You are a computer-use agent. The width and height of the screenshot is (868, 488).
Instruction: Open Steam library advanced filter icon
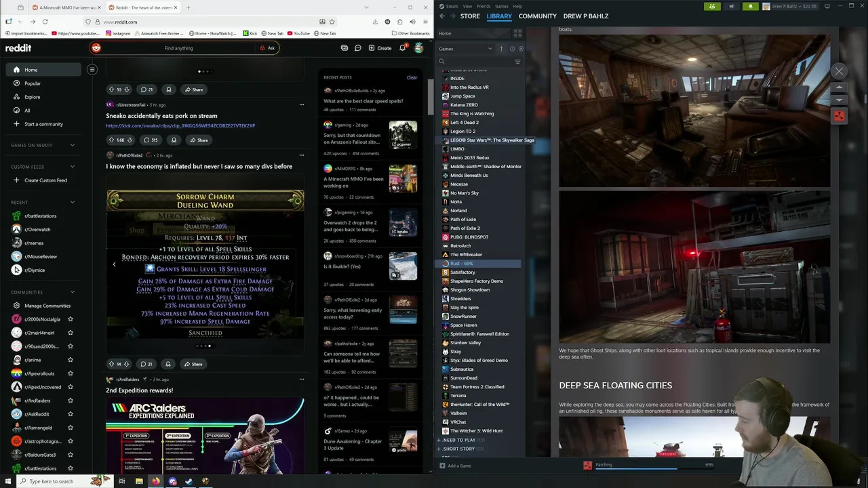click(517, 62)
